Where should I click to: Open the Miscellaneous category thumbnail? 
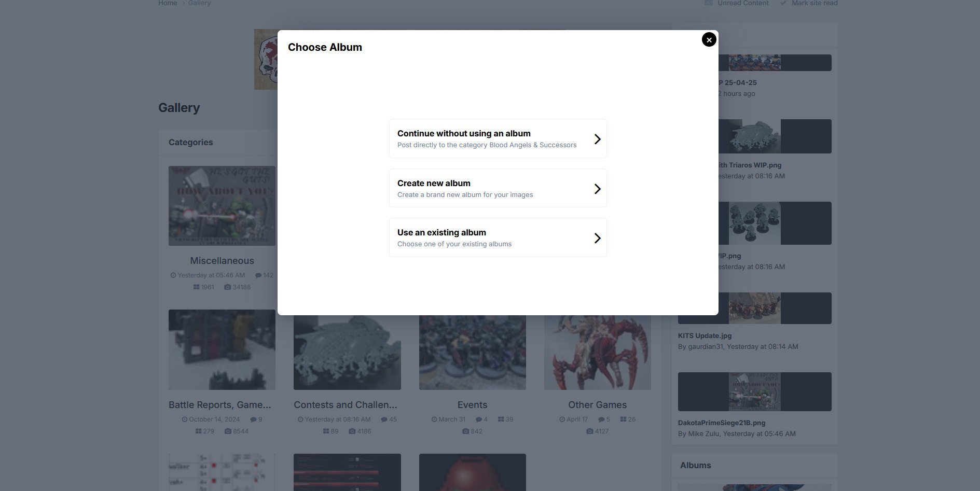pos(222,206)
